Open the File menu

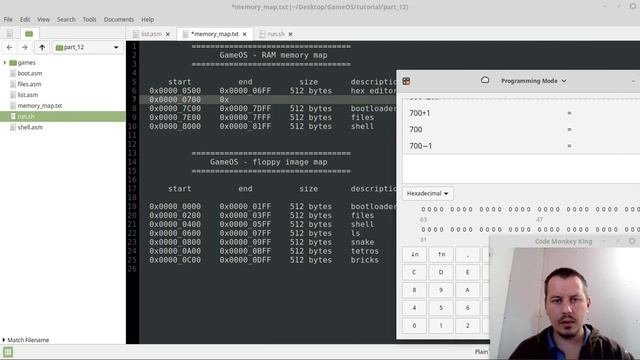click(x=8, y=19)
